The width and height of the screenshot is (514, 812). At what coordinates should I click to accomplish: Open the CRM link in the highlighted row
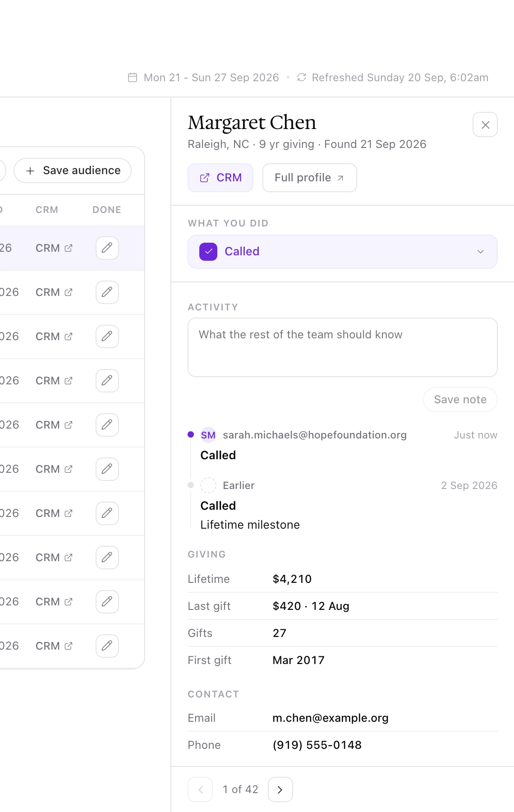54,248
